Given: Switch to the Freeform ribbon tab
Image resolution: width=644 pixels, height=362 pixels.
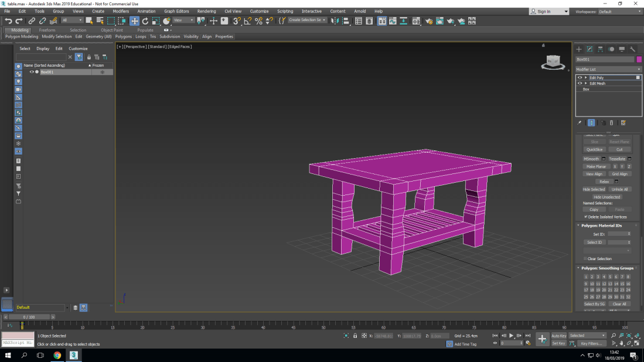Looking at the screenshot, I should (47, 30).
